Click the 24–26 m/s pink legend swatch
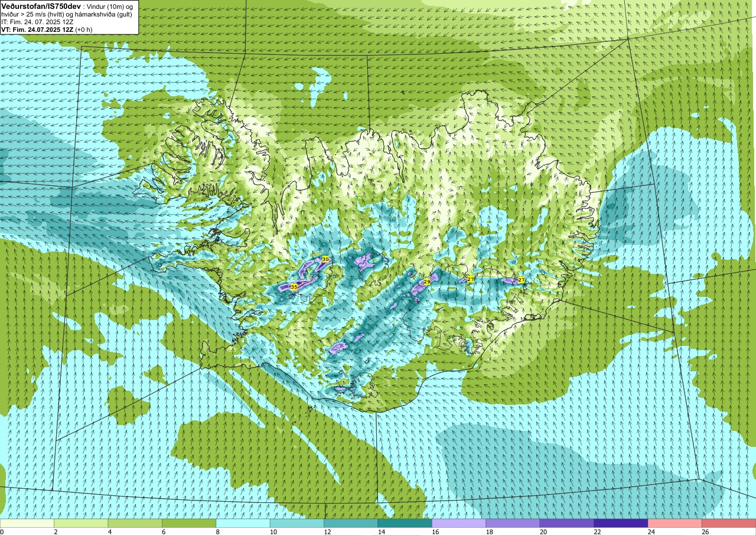Image resolution: width=756 pixels, height=536 pixels. 675,524
